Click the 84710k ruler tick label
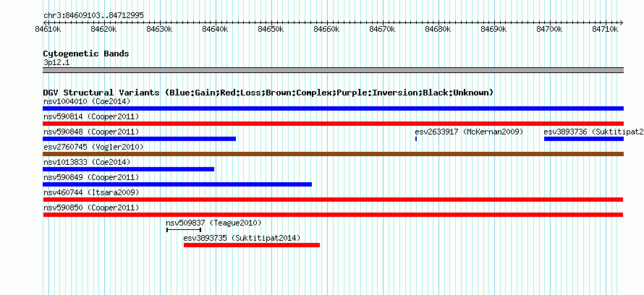This screenshot has width=644, height=295. pos(606,30)
